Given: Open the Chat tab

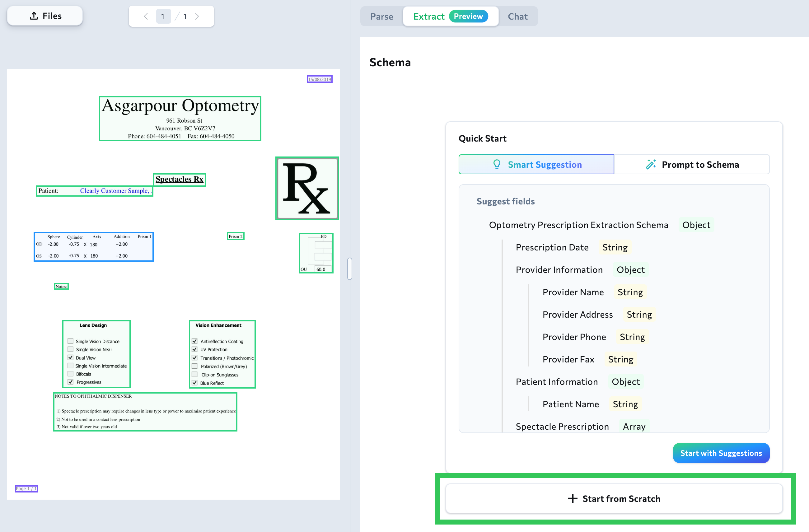Looking at the screenshot, I should (x=517, y=16).
